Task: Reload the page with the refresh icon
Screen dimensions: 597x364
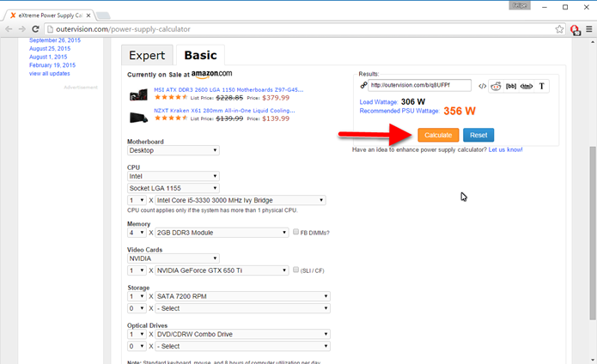Action: (x=35, y=29)
